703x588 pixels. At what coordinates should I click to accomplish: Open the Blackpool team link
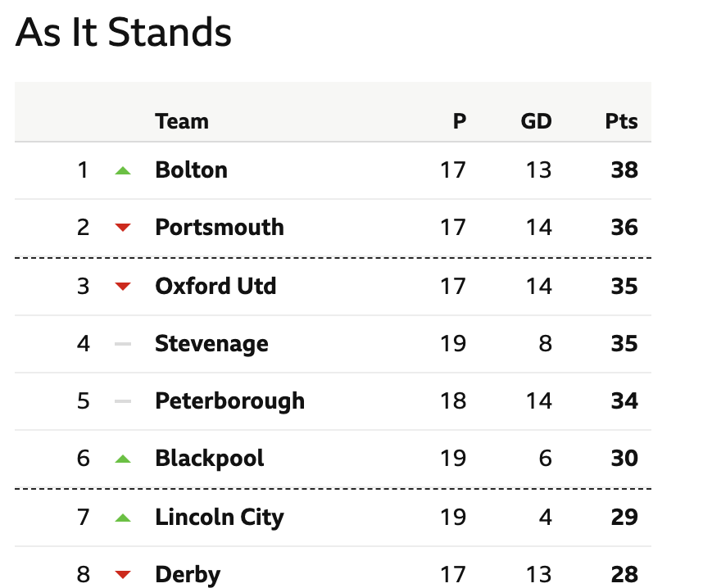point(210,458)
